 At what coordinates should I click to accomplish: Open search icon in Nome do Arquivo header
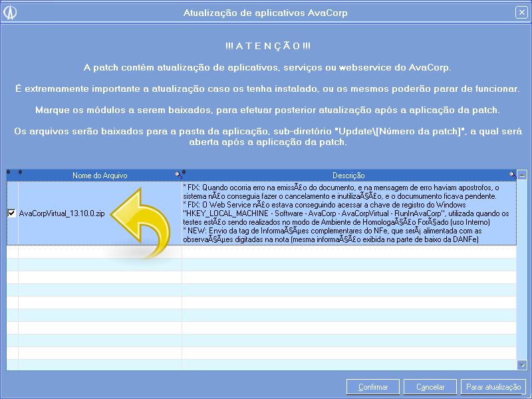click(178, 175)
